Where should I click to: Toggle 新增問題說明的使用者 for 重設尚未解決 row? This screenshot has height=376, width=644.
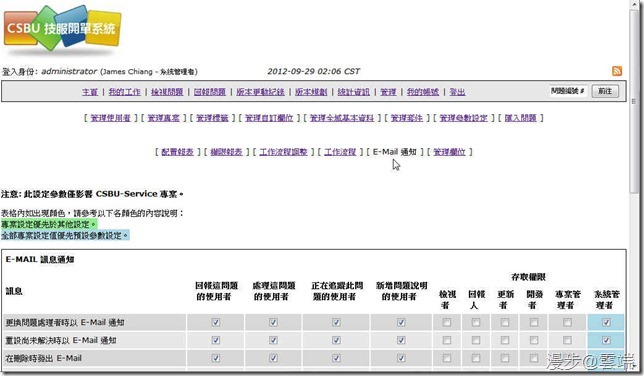pyautogui.click(x=401, y=340)
